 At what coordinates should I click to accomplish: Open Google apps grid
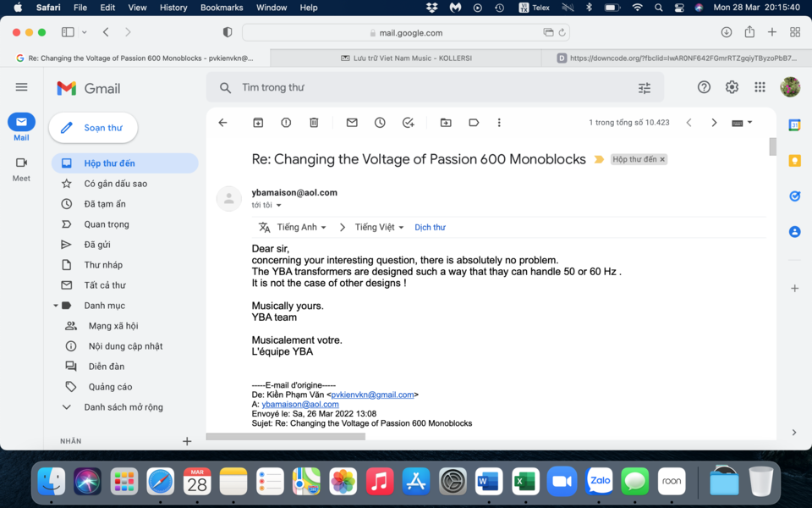(x=760, y=87)
